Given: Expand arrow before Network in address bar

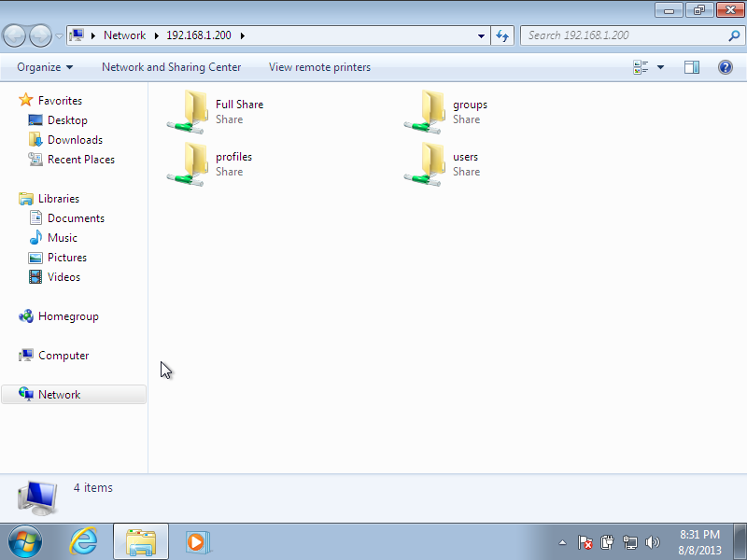Looking at the screenshot, I should coord(93,35).
